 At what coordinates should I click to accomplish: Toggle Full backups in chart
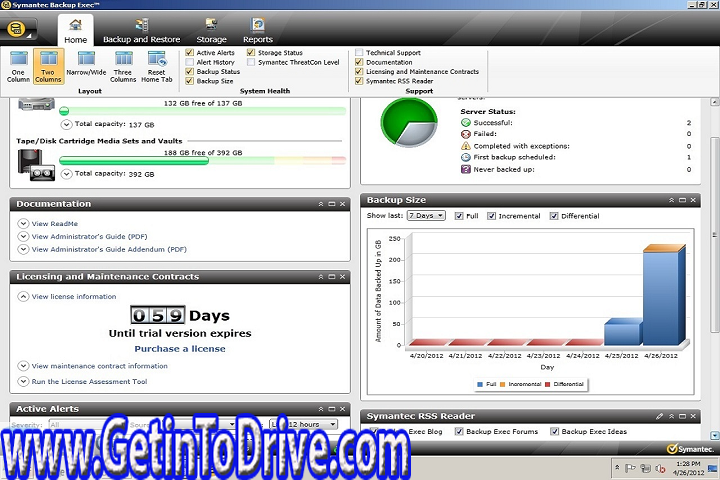pos(459,216)
